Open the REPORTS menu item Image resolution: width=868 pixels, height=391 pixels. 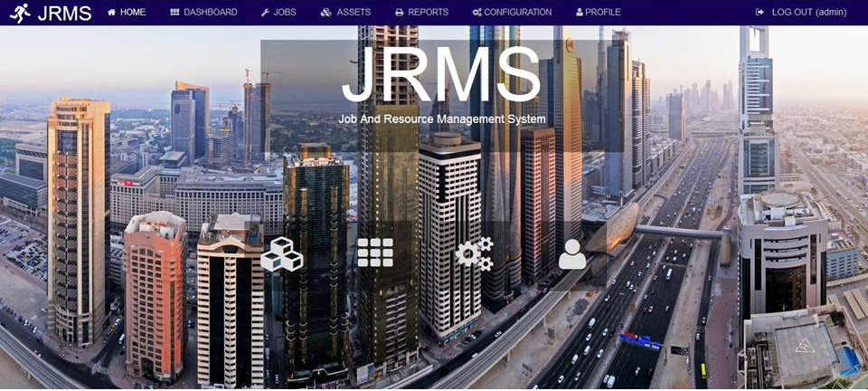(422, 12)
